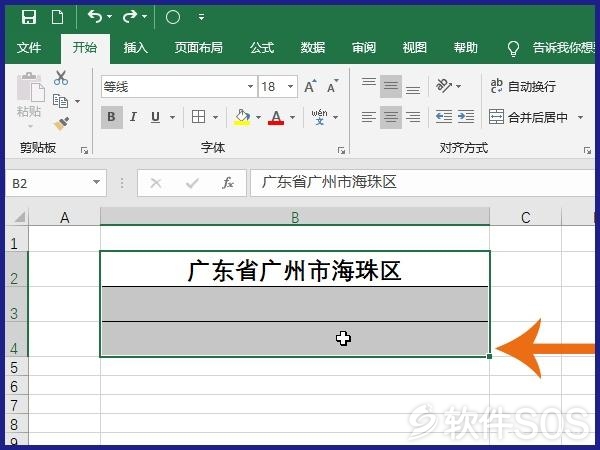This screenshot has width=600, height=450.
Task: Decrease the font size
Action: coord(333,86)
